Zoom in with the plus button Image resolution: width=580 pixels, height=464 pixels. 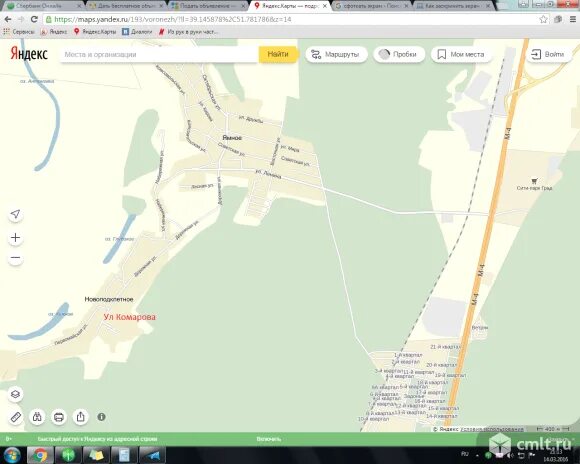(x=15, y=238)
